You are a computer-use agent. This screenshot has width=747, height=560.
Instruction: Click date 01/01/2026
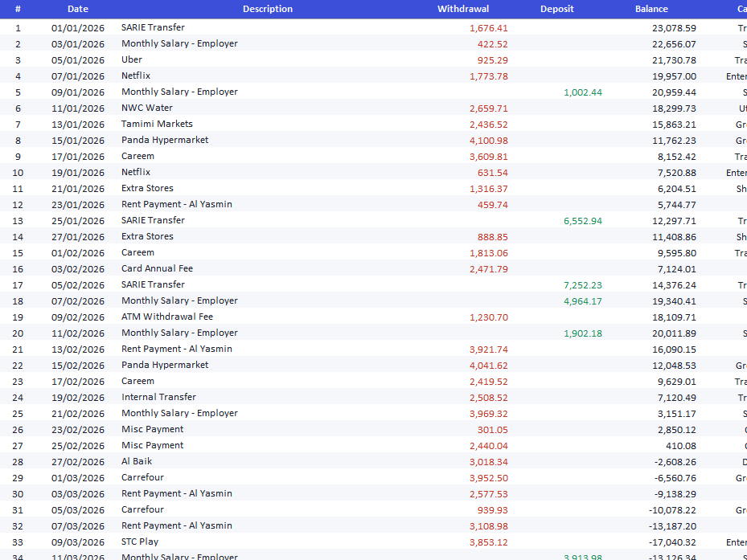coord(78,28)
